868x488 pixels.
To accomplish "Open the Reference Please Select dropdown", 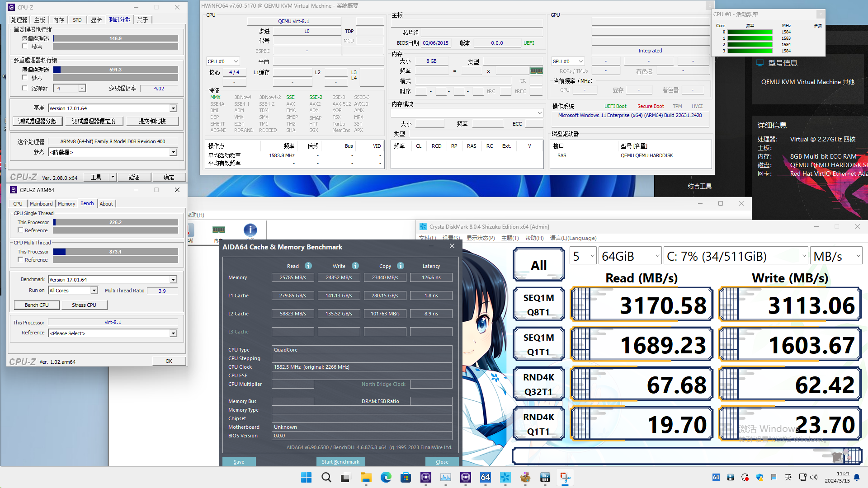I will click(173, 333).
